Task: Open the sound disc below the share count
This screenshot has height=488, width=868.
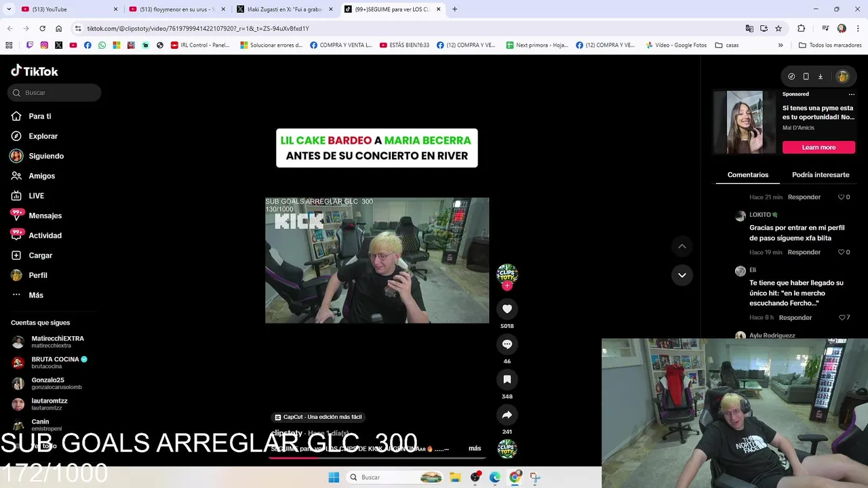Action: pyautogui.click(x=507, y=449)
